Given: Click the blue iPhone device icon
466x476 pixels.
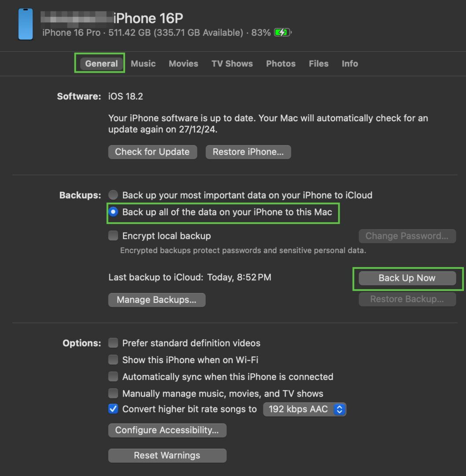Looking at the screenshot, I should point(26,24).
